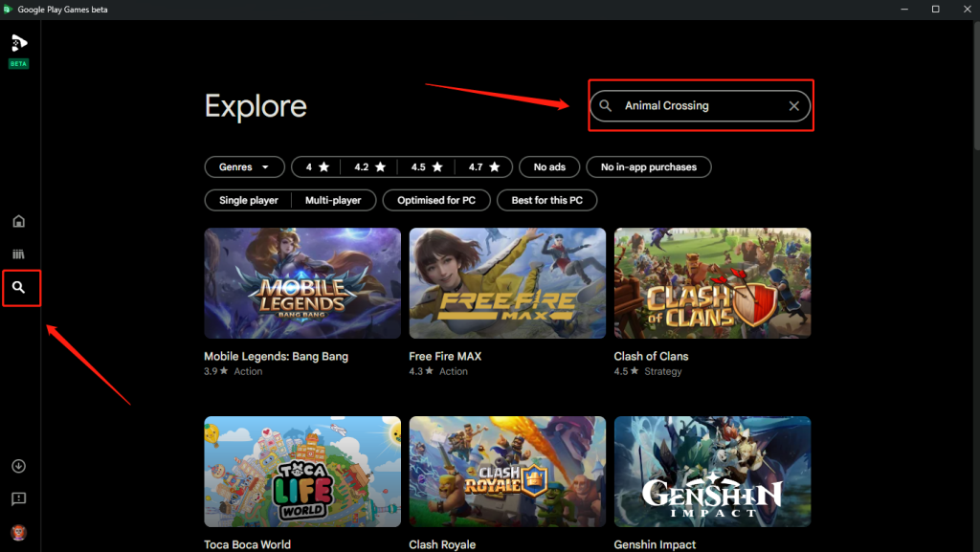Click the Google Play Games logo icon

19,43
